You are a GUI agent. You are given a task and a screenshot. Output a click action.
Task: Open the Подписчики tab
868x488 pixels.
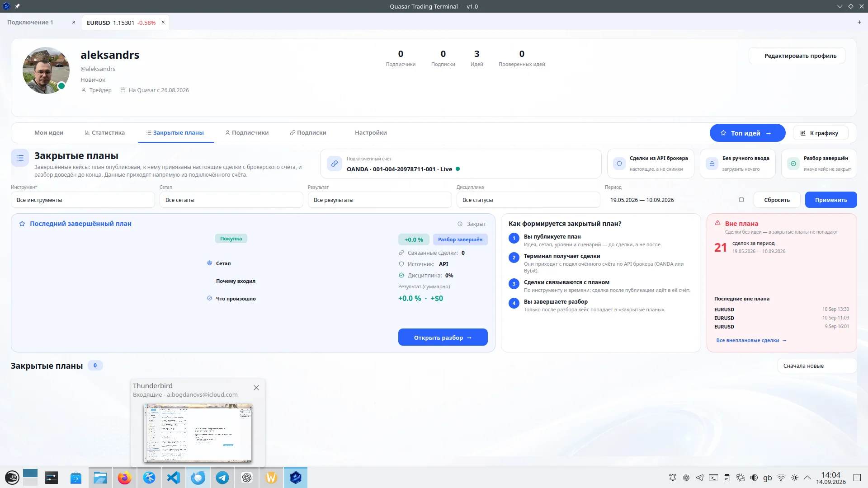247,133
